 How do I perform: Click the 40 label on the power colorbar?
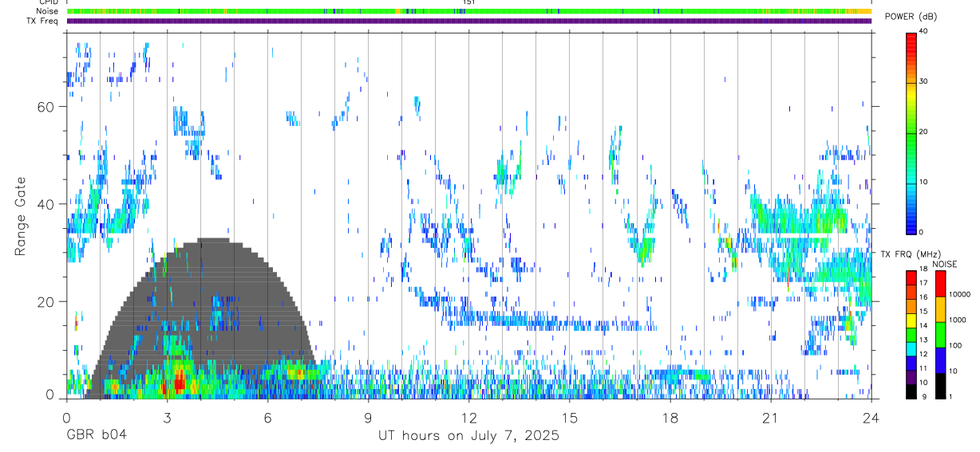click(x=925, y=31)
